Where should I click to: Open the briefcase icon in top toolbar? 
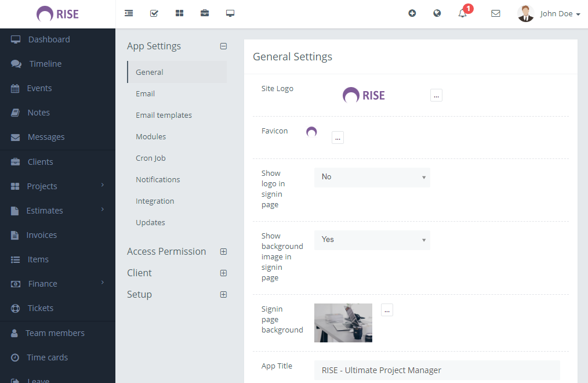click(x=205, y=13)
